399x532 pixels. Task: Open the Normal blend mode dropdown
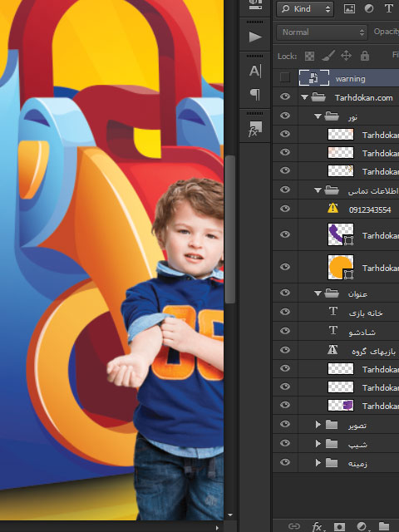point(322,32)
